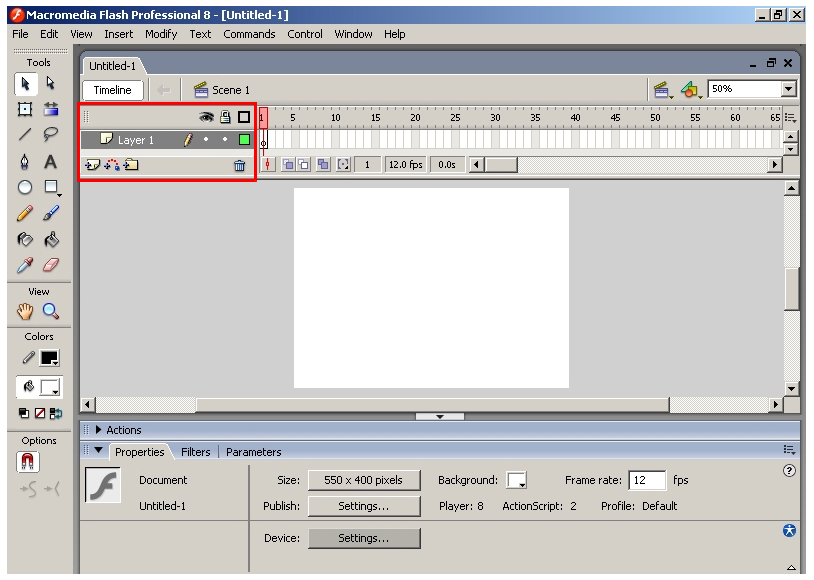Click the Insert Layer icon
Viewport: 814px width, 580px height.
click(92, 165)
